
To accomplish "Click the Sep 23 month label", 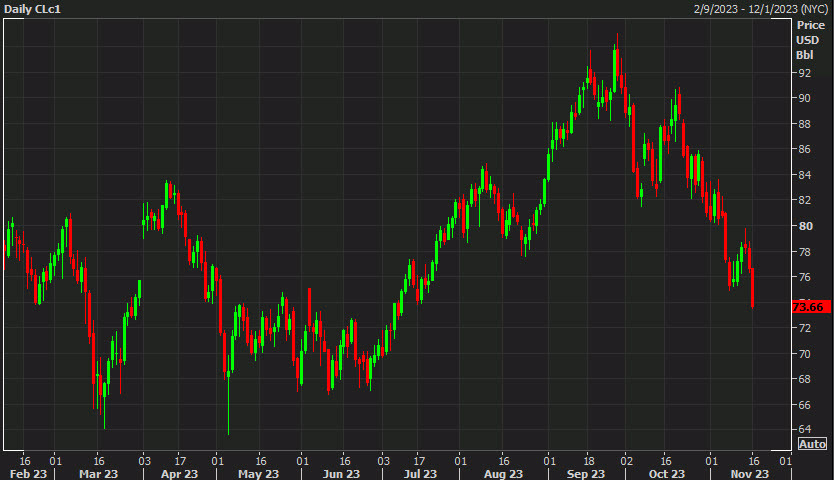I will pyautogui.click(x=586, y=474).
